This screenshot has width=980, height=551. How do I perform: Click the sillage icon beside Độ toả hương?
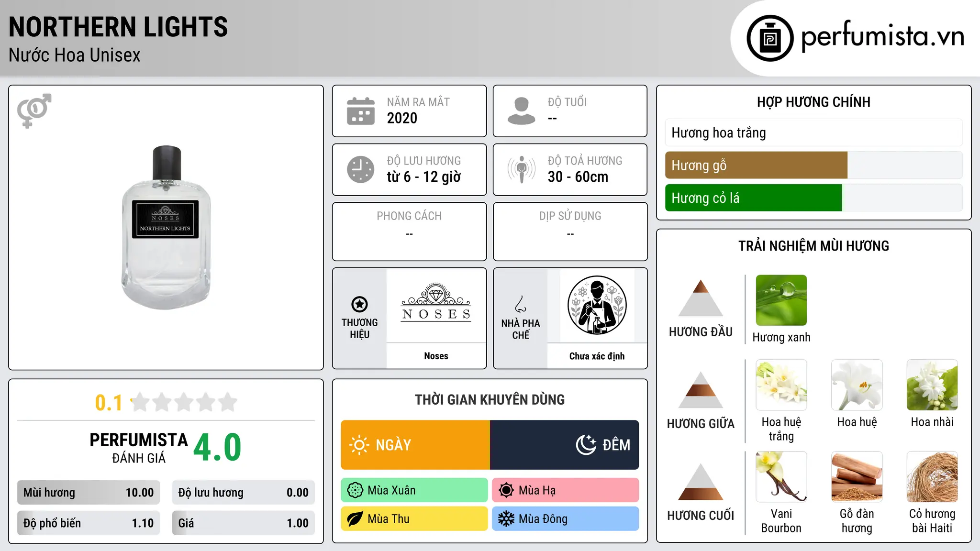coord(522,169)
